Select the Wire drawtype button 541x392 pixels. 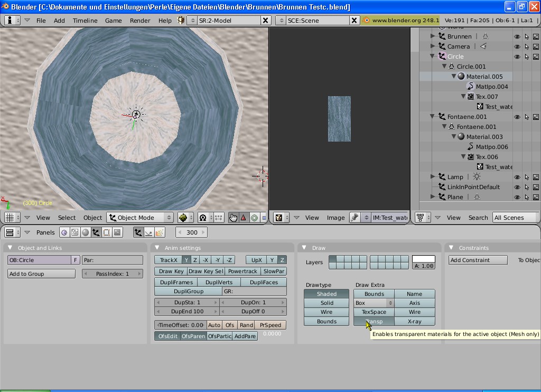[x=327, y=312]
